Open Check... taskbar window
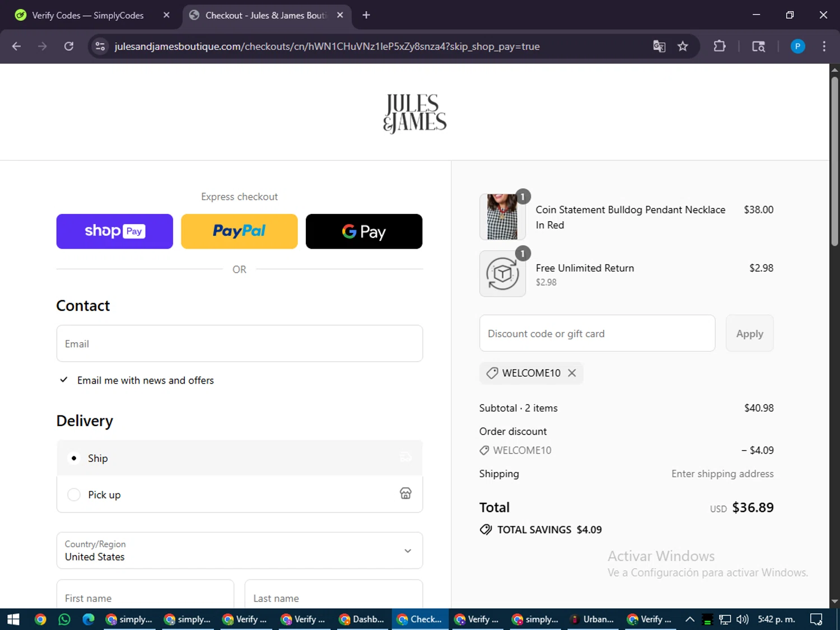This screenshot has width=840, height=630. (419, 619)
